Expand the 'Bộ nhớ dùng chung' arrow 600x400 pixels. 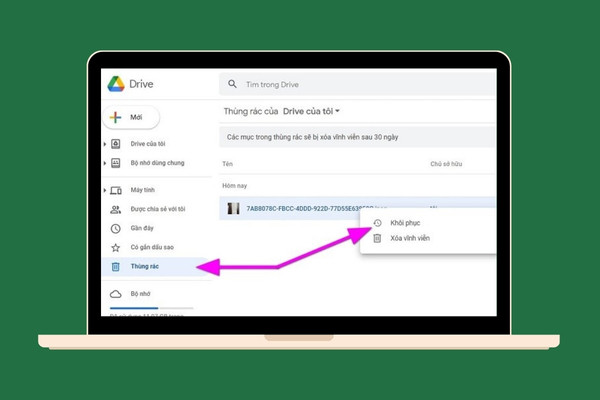[105, 163]
